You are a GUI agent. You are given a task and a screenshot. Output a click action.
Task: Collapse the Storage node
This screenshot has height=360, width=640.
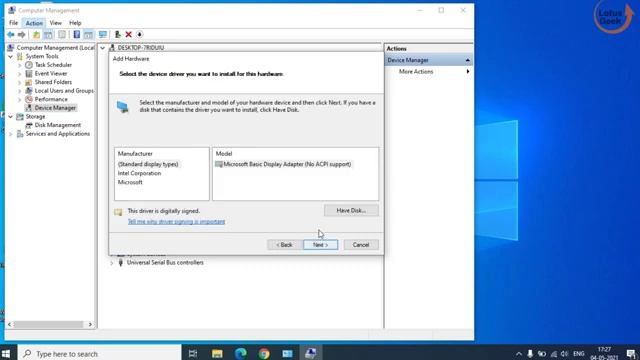click(11, 117)
